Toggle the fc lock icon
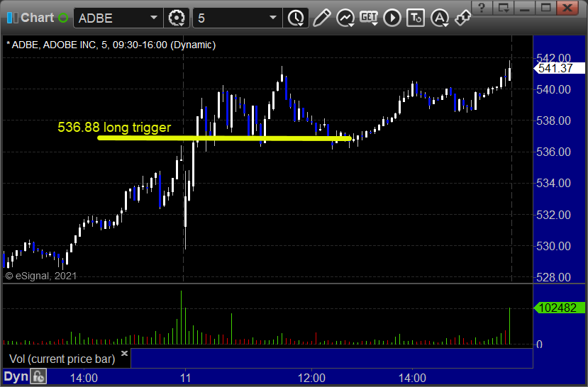This screenshot has width=588, height=387. coord(38,376)
